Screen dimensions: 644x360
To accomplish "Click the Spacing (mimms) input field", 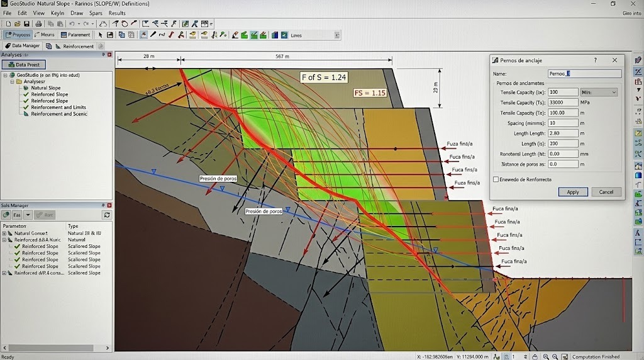I will (x=563, y=123).
